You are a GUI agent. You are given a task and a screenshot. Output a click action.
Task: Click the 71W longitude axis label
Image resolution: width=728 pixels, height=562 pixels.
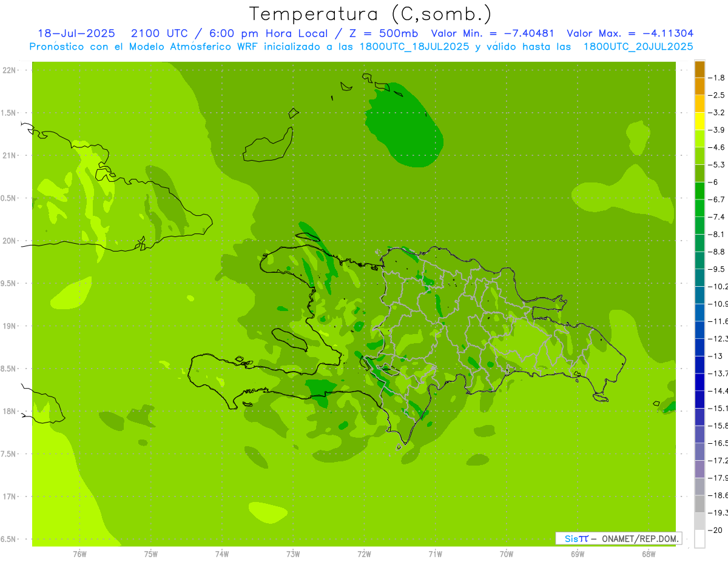click(x=435, y=554)
